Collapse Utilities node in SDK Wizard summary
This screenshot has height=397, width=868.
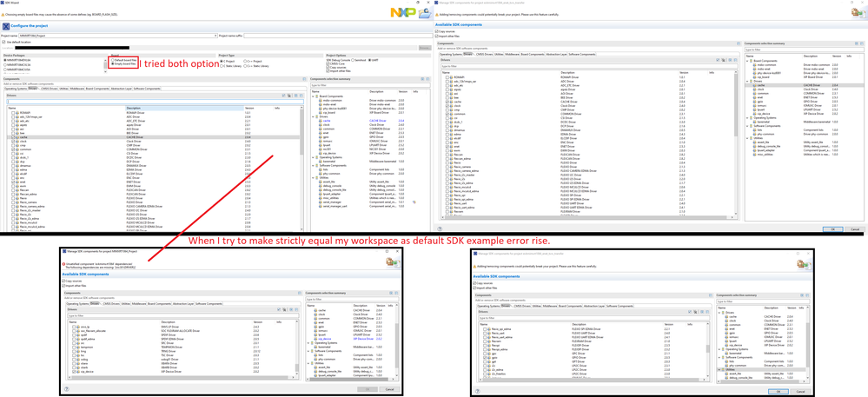tap(313, 178)
